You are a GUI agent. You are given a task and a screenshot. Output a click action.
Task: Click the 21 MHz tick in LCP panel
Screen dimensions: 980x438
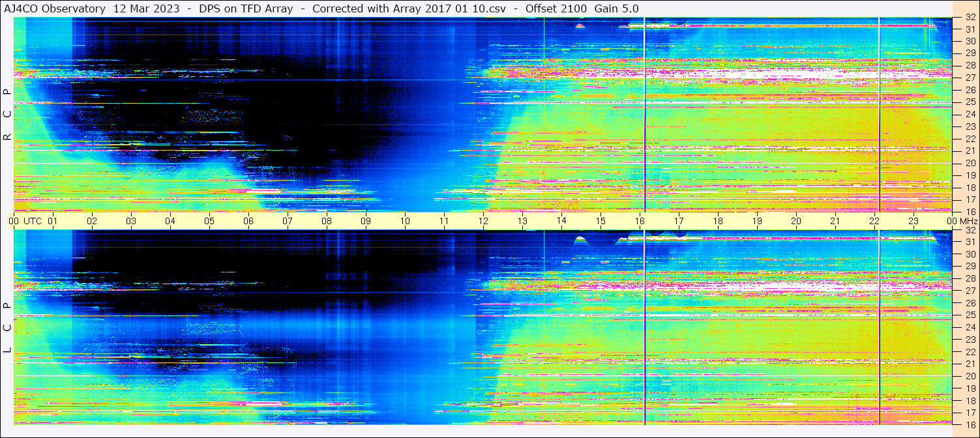tap(970, 364)
